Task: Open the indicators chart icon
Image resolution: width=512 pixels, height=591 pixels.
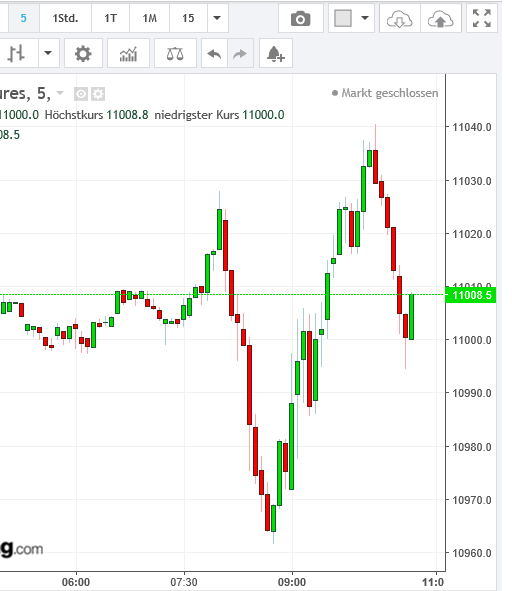Action: [128, 54]
